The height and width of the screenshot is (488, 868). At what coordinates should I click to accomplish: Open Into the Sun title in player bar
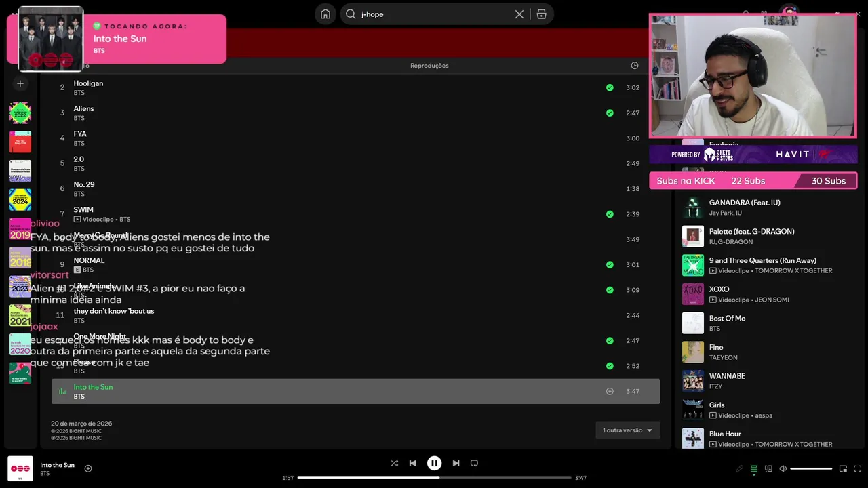pyautogui.click(x=58, y=465)
